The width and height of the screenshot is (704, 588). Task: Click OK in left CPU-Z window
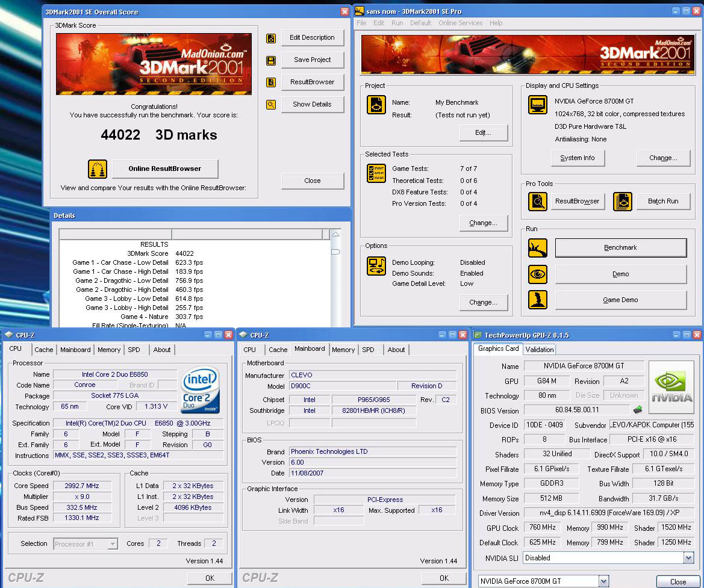[x=210, y=578]
